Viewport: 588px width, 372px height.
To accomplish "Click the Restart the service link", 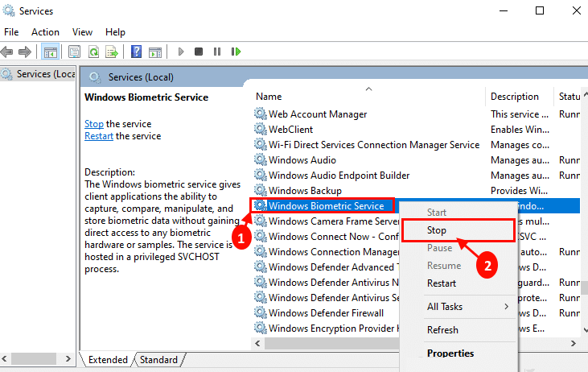I will (x=99, y=136).
